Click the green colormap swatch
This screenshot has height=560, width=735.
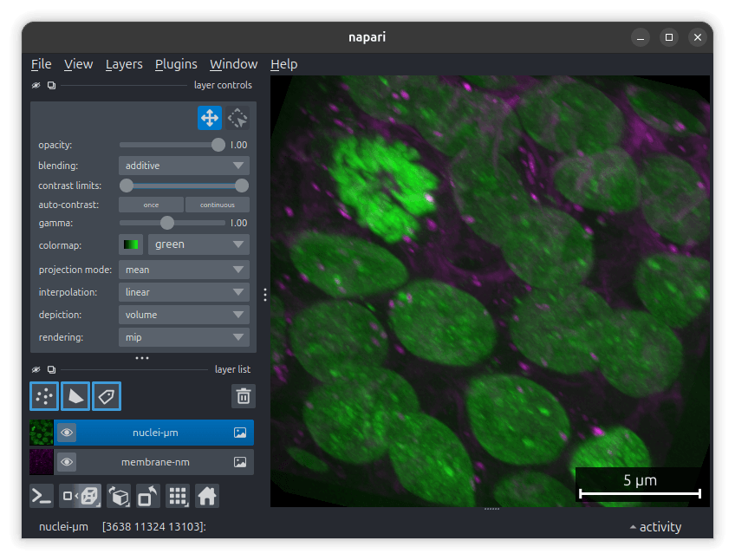point(131,244)
